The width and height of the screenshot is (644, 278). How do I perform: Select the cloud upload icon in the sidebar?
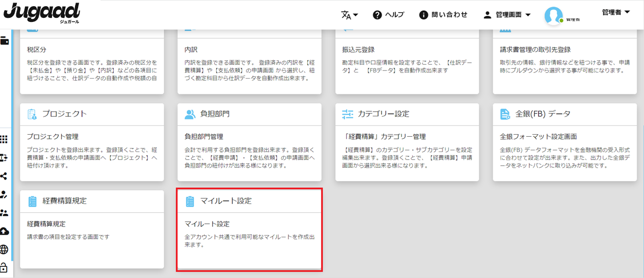coord(4,231)
